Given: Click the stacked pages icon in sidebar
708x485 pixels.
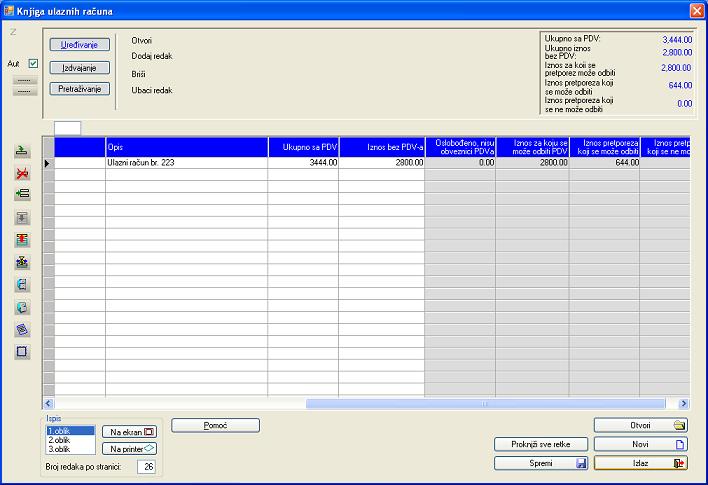Looking at the screenshot, I should click(22, 329).
